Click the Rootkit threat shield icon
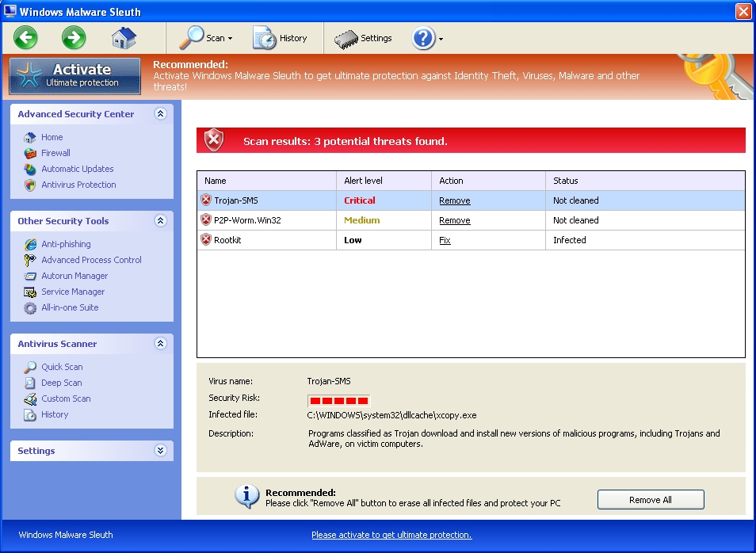Screen dimensions: 756x553 pyautogui.click(x=206, y=239)
